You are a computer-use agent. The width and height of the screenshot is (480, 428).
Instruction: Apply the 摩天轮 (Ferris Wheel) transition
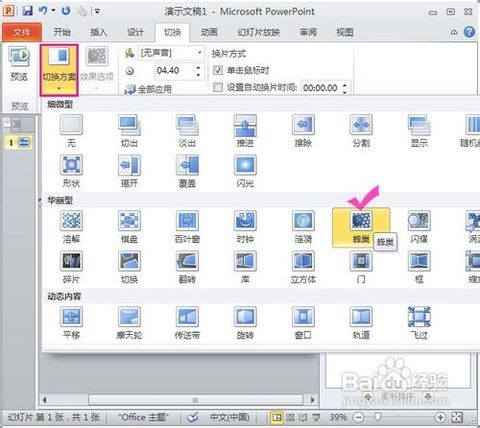[129, 323]
